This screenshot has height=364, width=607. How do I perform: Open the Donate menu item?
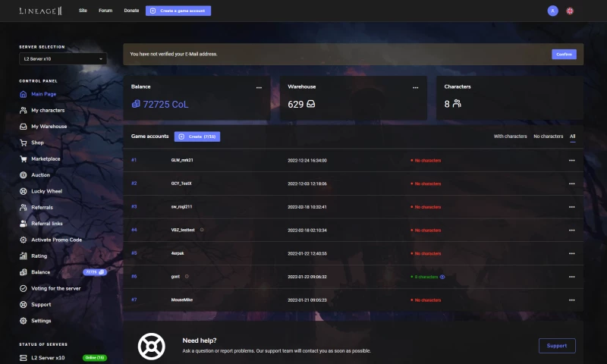(131, 11)
